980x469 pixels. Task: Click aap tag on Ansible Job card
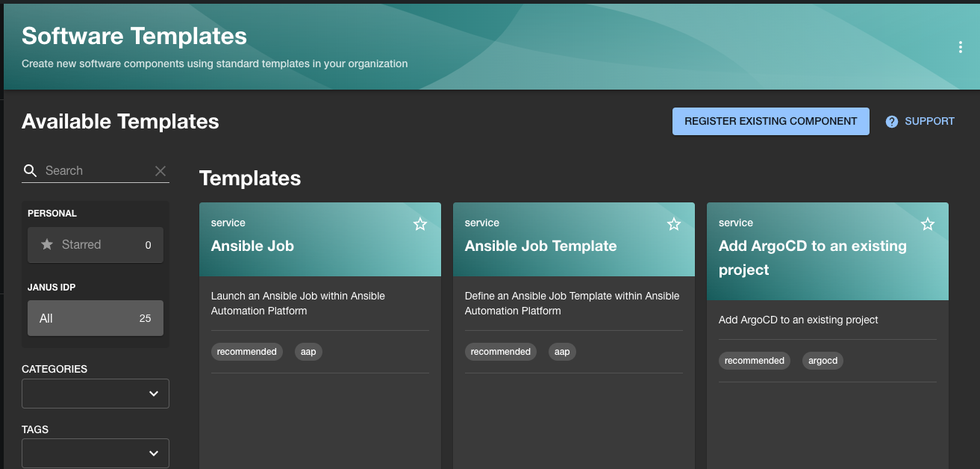click(x=308, y=352)
